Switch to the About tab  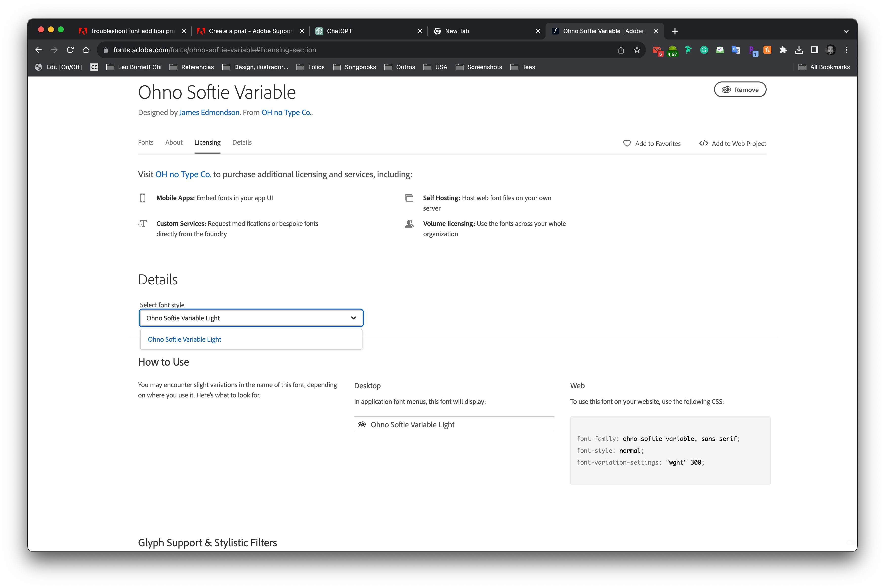click(174, 142)
